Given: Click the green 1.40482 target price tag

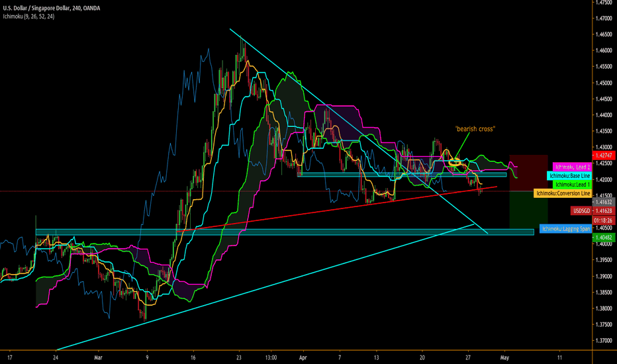Looking at the screenshot, I should tap(604, 238).
